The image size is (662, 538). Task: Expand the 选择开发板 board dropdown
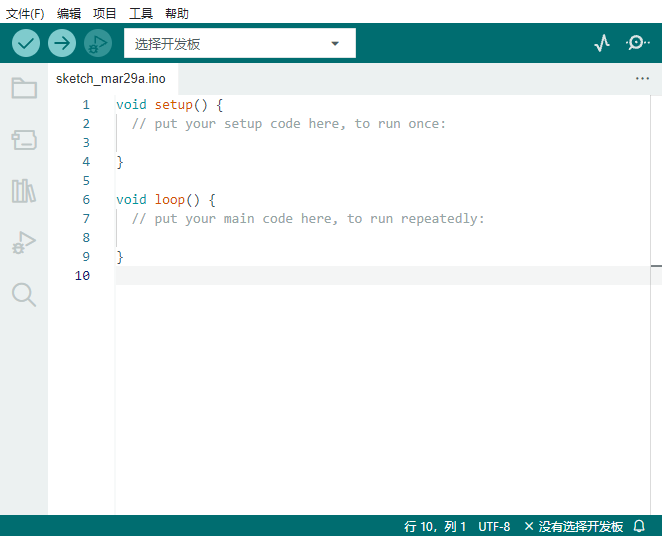(x=240, y=43)
